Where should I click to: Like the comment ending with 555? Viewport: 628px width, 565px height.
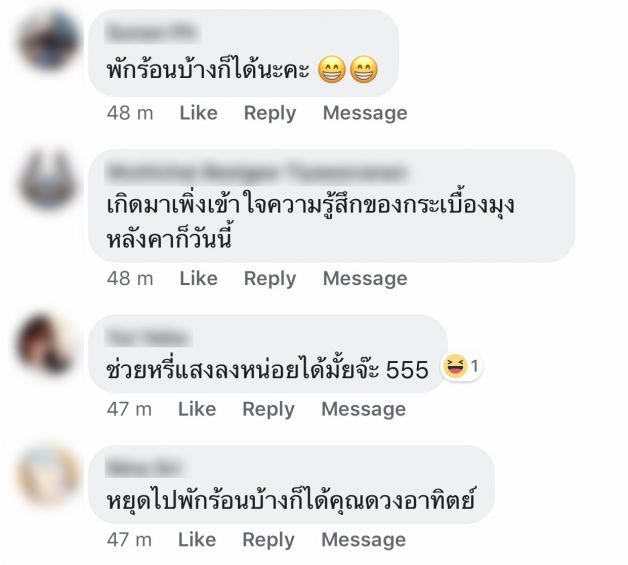click(197, 409)
